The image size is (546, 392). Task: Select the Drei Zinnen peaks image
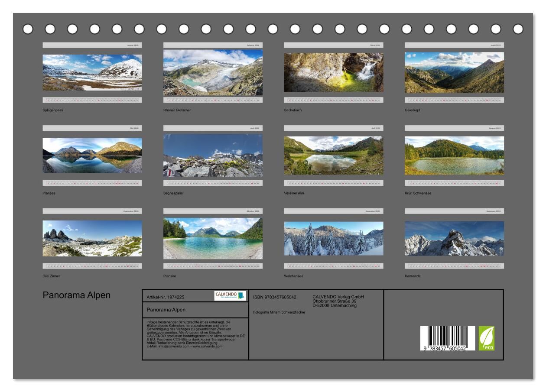point(92,238)
